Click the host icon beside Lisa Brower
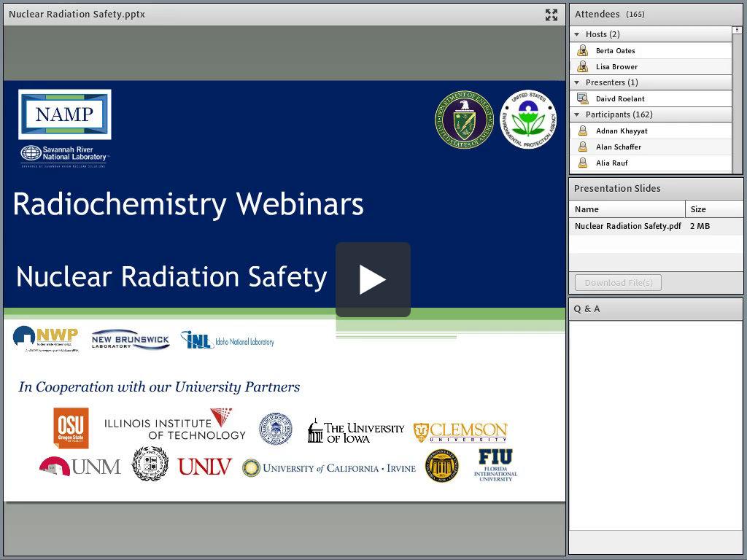 click(x=582, y=66)
